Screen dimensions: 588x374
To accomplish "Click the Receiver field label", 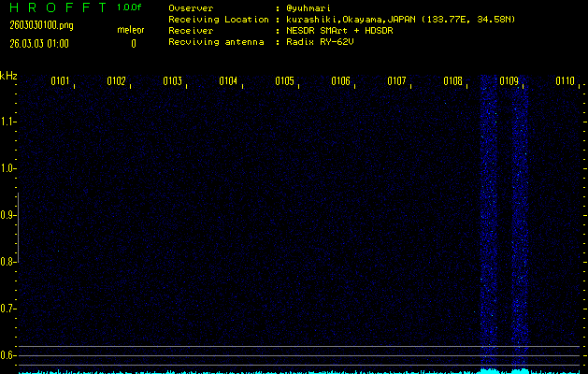I will (x=191, y=31).
